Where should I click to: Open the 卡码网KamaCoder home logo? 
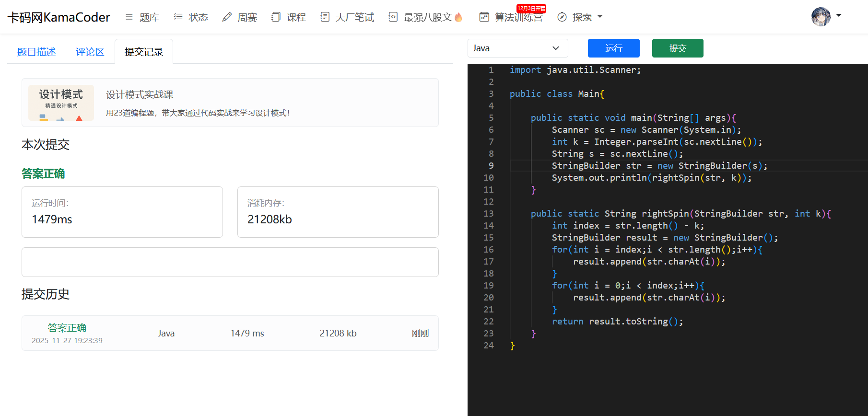tap(59, 17)
